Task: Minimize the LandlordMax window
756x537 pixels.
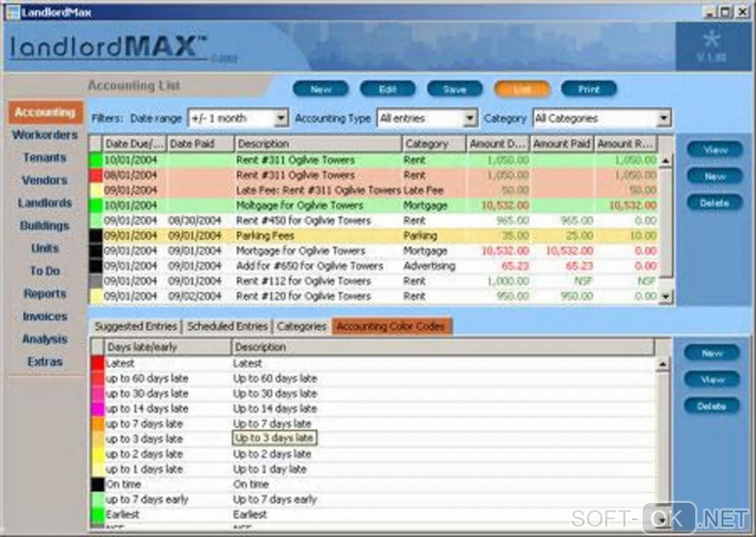Action: pyautogui.click(x=710, y=12)
